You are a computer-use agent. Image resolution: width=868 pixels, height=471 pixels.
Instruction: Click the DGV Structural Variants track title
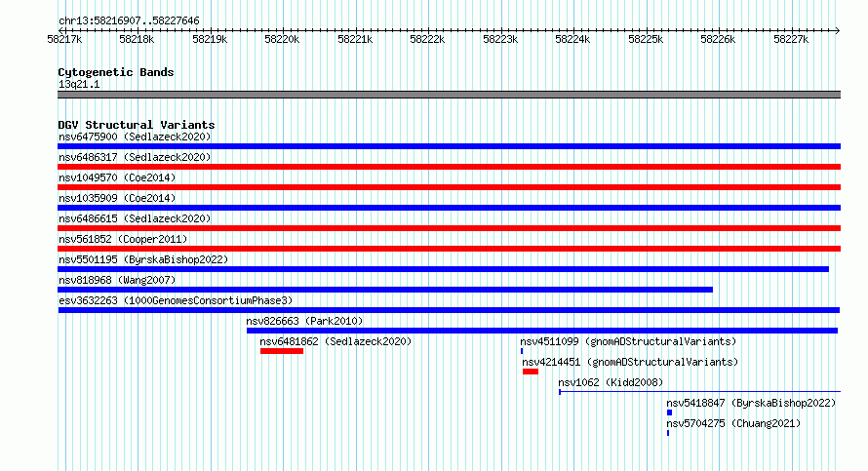point(137,125)
